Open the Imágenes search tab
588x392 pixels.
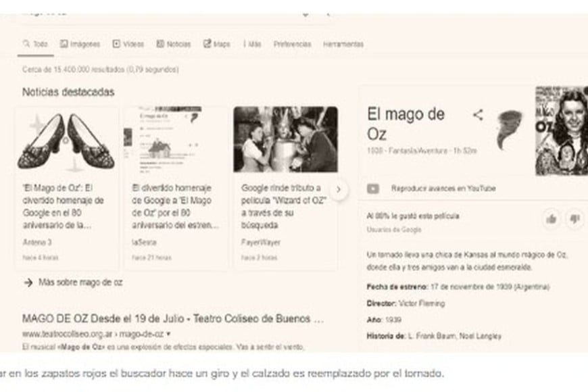coord(80,44)
